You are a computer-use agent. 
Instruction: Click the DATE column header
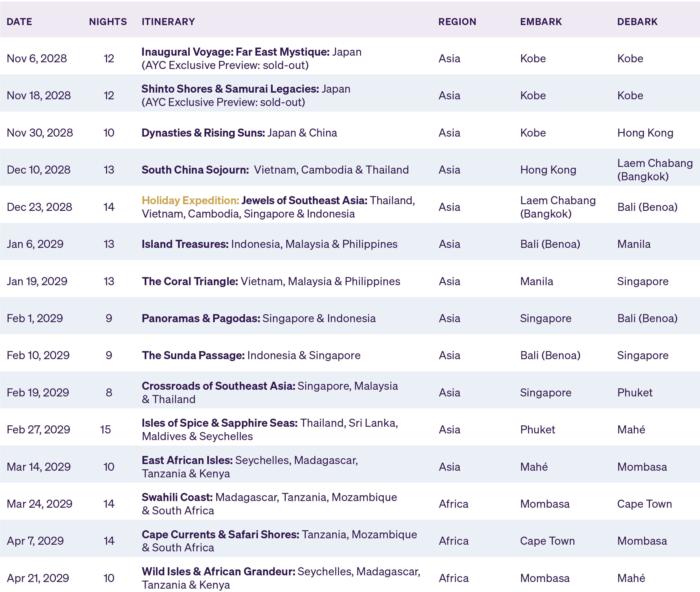[x=19, y=22]
